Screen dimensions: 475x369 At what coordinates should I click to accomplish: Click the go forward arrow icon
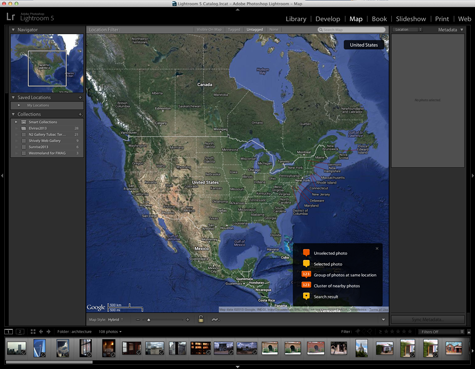pyautogui.click(x=49, y=331)
